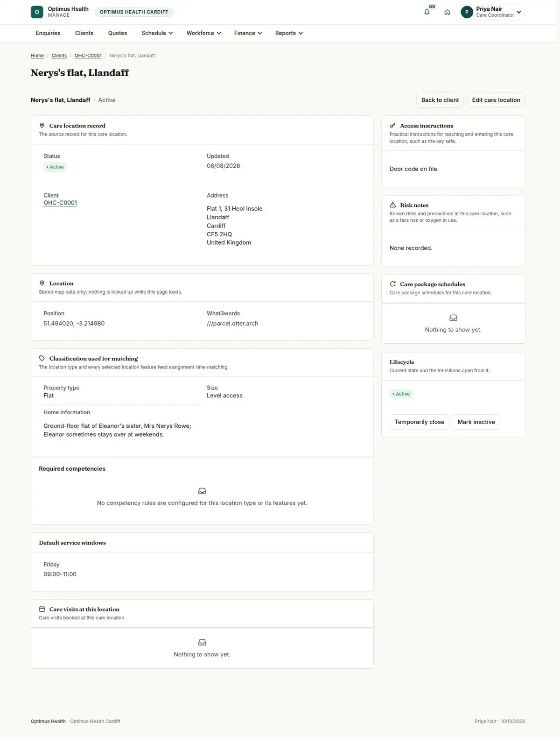This screenshot has height=737, width=560.
Task: Open the Reports dropdown menu
Action: (289, 33)
